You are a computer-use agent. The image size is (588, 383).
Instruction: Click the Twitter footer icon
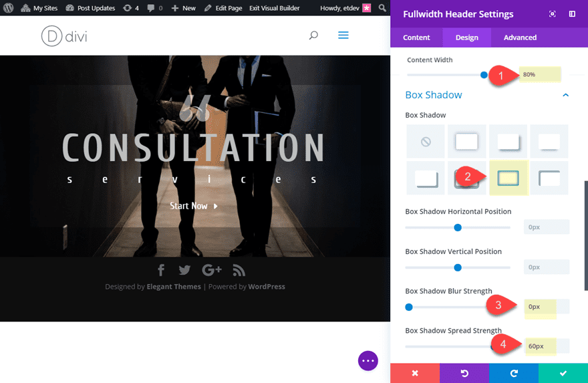[184, 270]
